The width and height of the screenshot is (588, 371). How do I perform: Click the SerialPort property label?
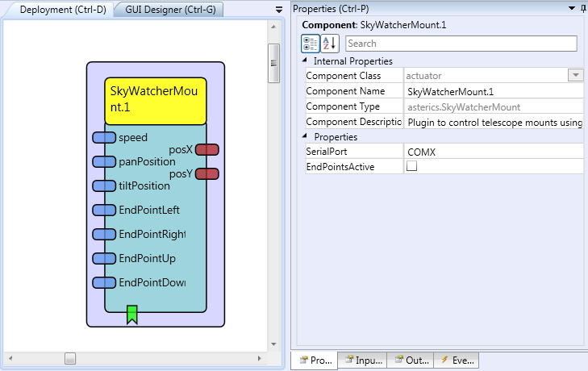coord(327,152)
